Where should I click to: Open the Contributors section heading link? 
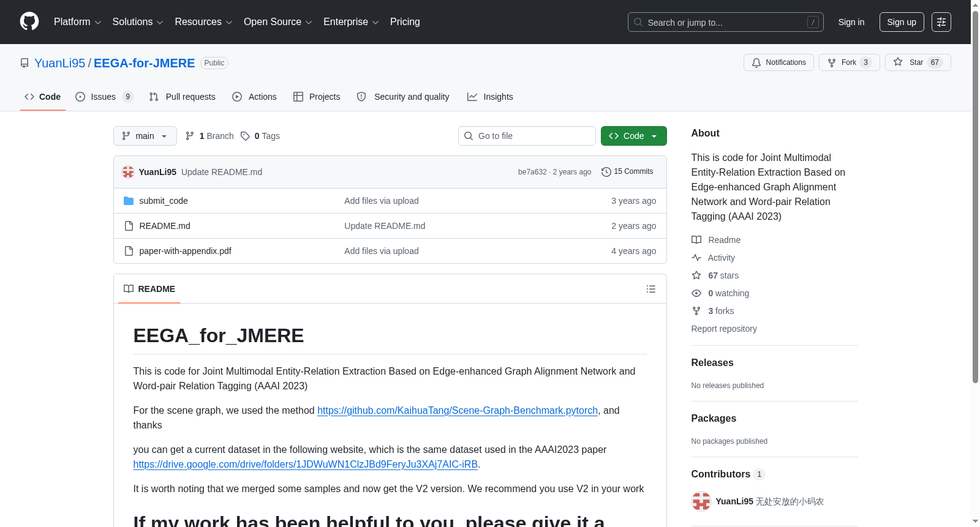pos(728,474)
